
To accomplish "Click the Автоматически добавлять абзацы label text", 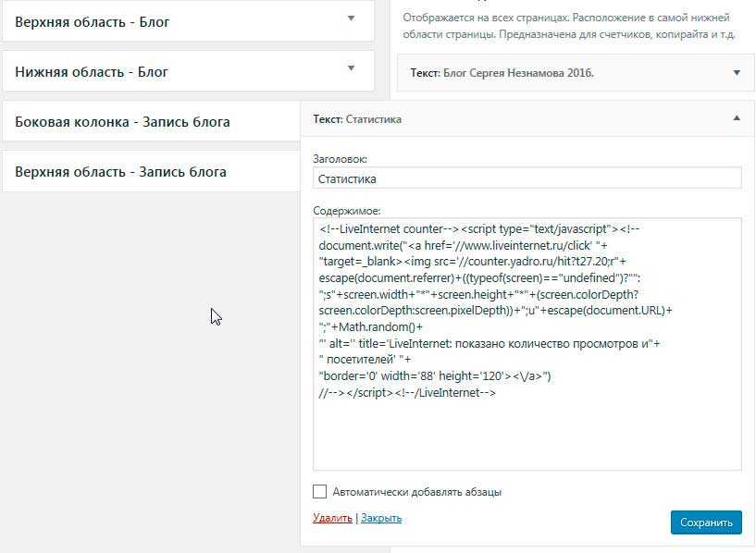I will [x=416, y=492].
